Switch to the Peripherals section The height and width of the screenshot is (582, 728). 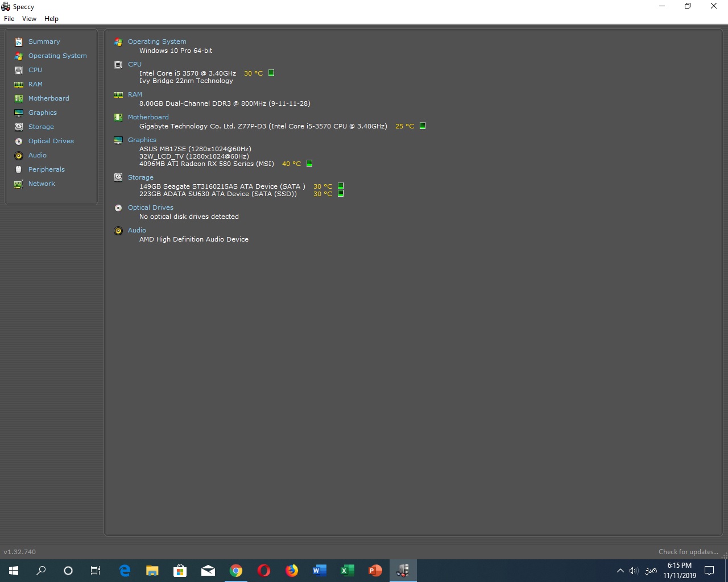pos(47,169)
